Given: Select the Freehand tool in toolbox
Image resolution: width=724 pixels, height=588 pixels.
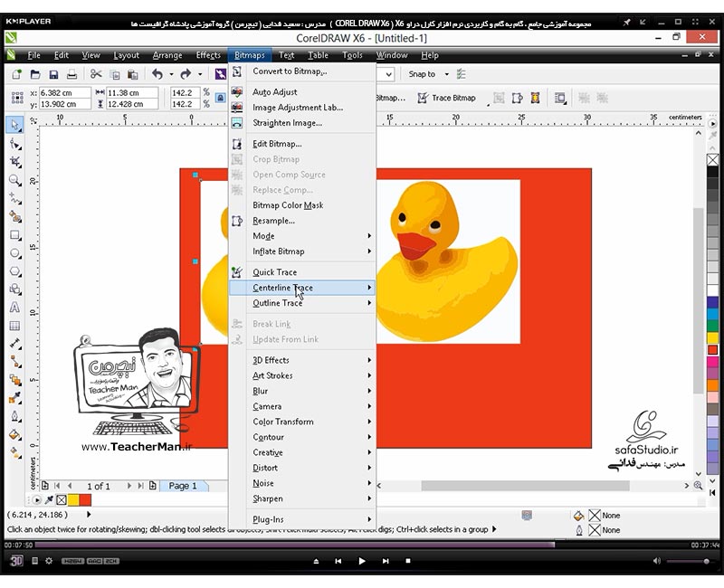Looking at the screenshot, I should tap(14, 198).
